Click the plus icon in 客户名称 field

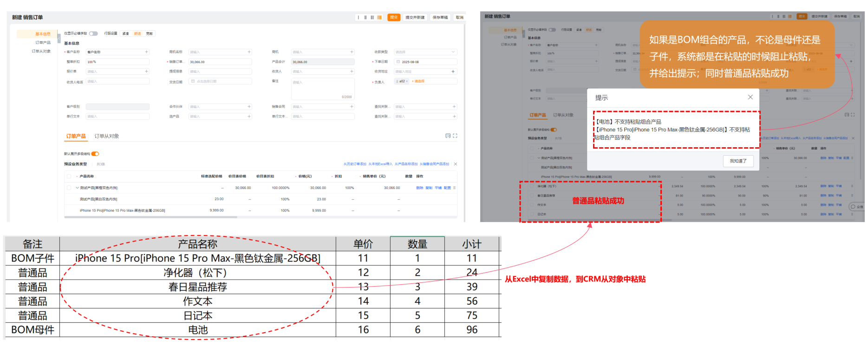pos(146,52)
